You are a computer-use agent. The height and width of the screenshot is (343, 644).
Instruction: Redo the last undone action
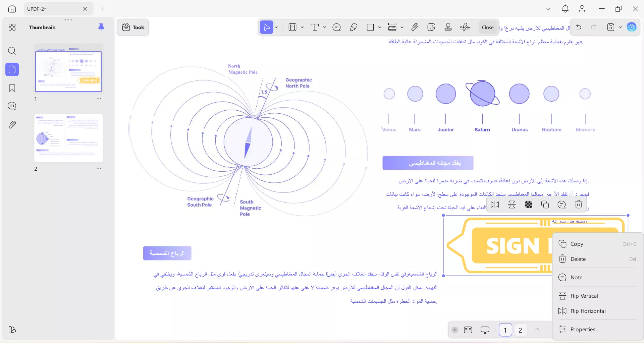click(594, 27)
